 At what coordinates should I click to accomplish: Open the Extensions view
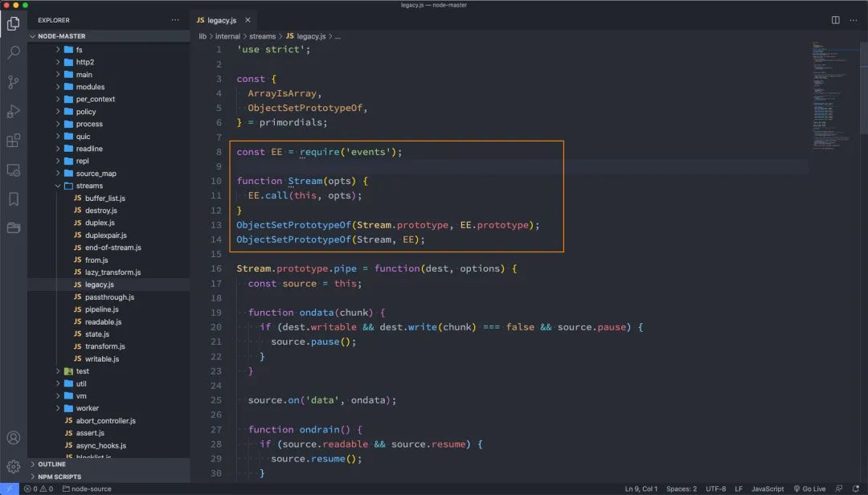[14, 141]
